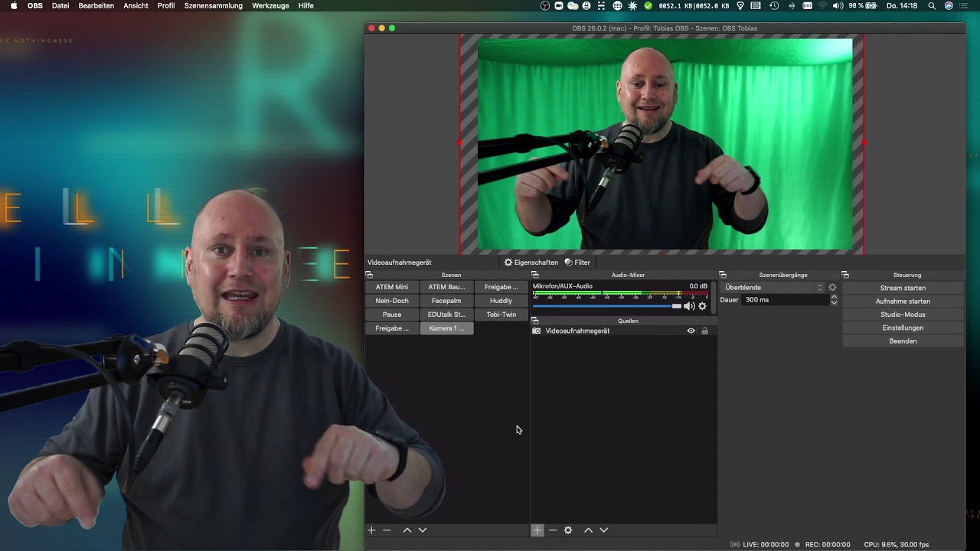Add a new scene with plus icon
The width and height of the screenshot is (980, 551).
pyautogui.click(x=371, y=530)
